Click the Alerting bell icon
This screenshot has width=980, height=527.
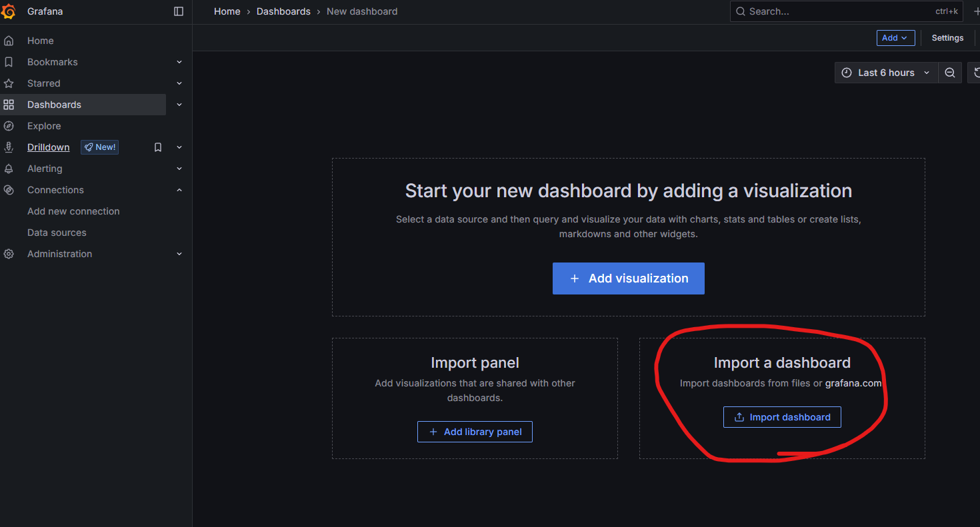(9, 169)
